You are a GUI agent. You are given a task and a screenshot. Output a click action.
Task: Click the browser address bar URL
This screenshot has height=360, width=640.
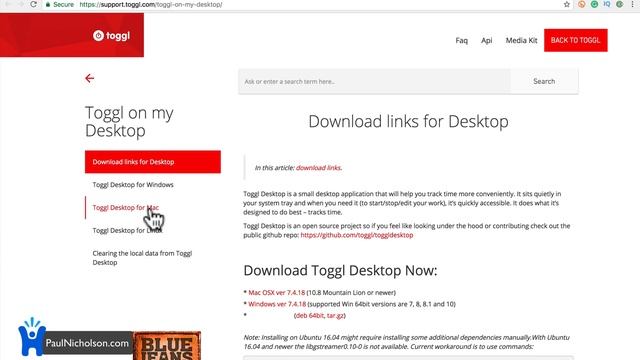(x=151, y=4)
